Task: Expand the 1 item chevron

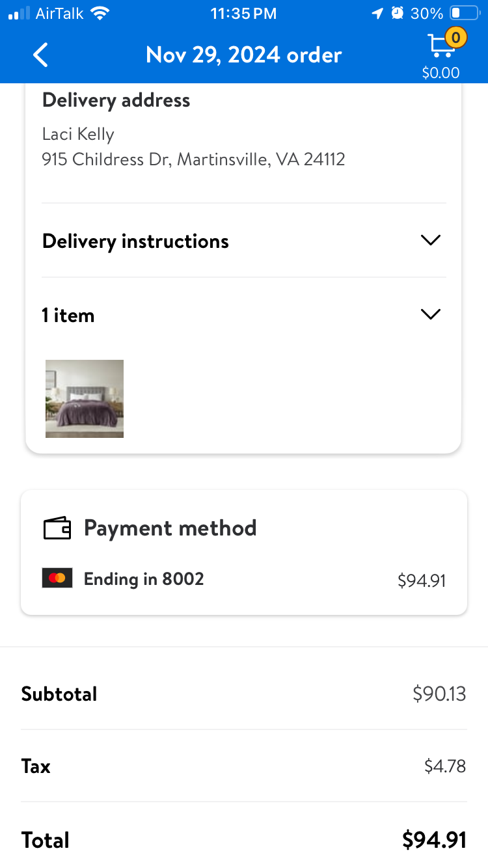Action: (x=431, y=314)
